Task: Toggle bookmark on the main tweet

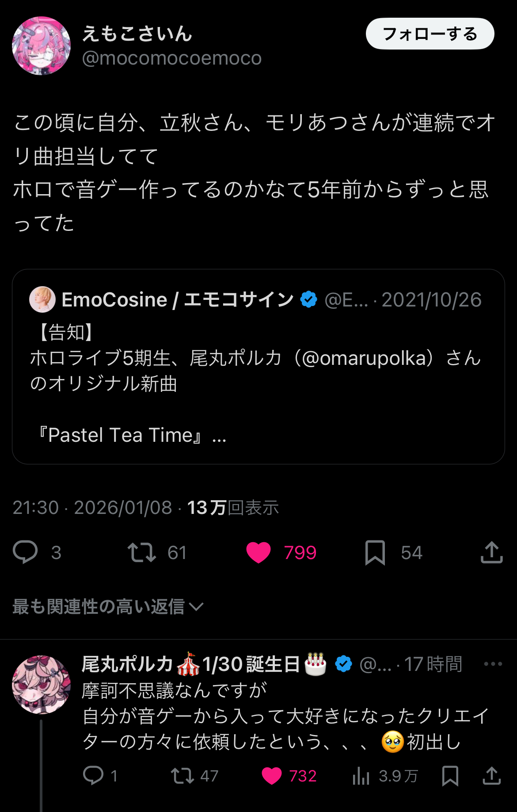Action: (375, 552)
